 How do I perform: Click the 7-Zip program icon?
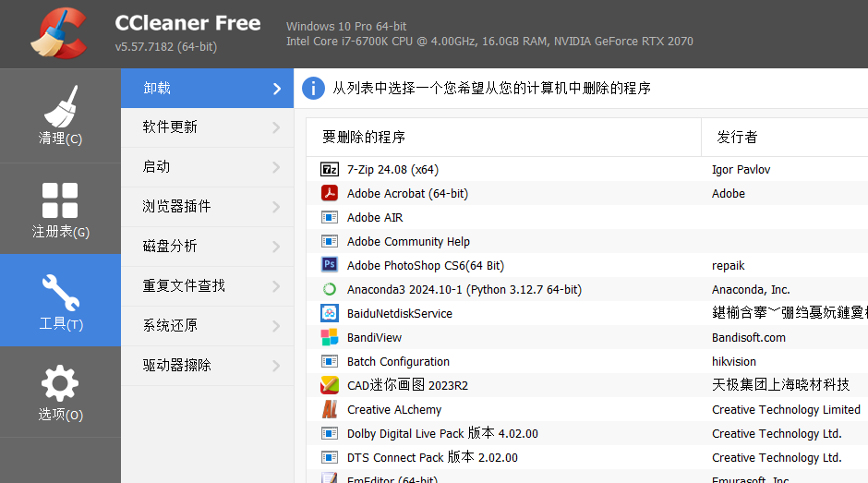pos(330,169)
